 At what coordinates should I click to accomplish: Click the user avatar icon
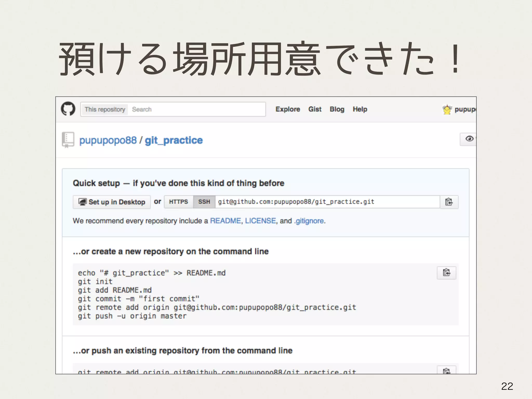(x=447, y=110)
